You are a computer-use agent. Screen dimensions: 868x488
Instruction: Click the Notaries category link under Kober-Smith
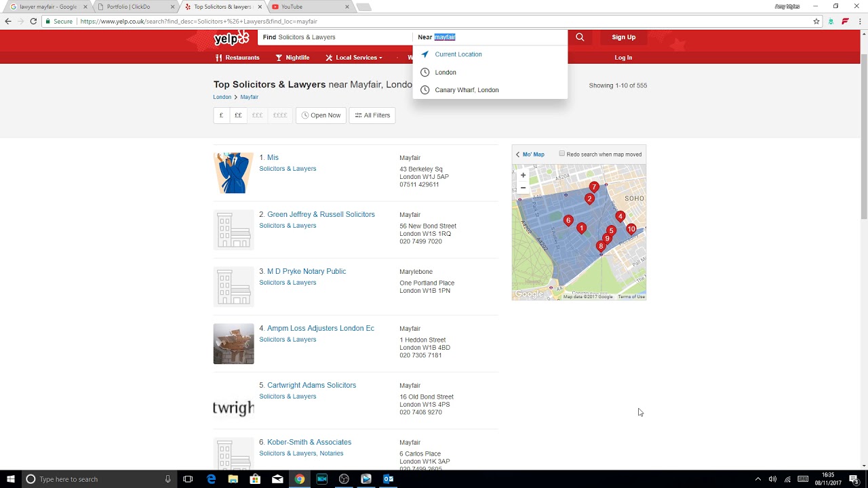pyautogui.click(x=332, y=453)
